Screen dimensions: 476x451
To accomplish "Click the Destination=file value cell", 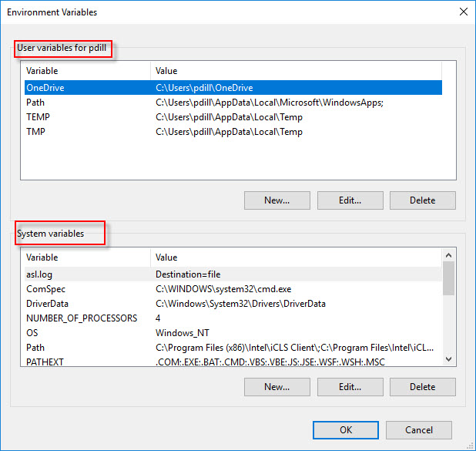I will point(188,274).
